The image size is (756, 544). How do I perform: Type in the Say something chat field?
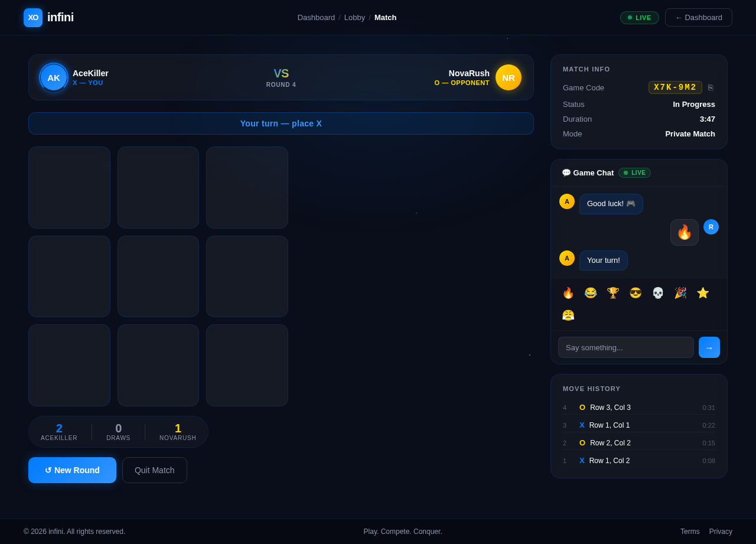pos(625,347)
